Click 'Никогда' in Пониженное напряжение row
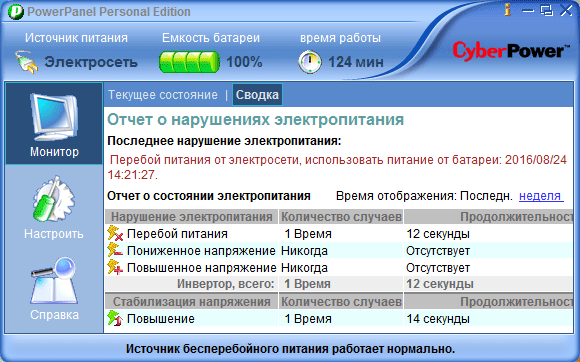580x362 pixels. point(304,251)
